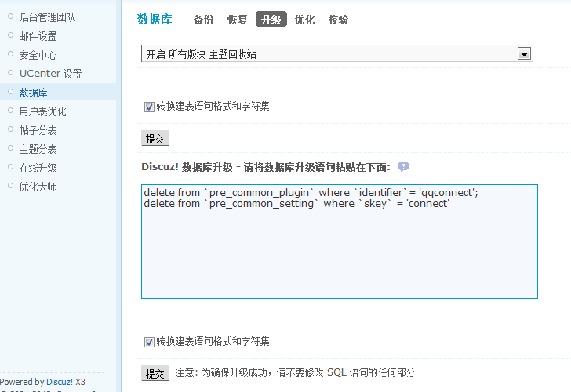Screen dimensions: 571x392
Task: Open 后台管理团队 in the sidebar
Action: (x=47, y=17)
